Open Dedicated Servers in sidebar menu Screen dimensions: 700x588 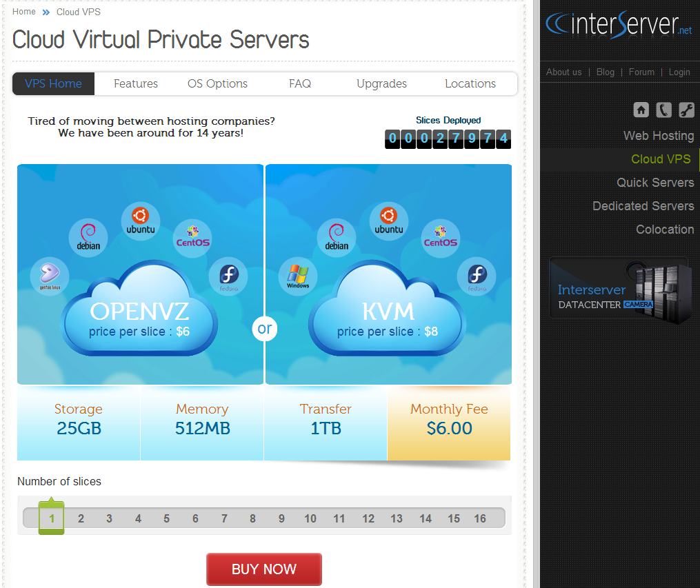pos(643,206)
